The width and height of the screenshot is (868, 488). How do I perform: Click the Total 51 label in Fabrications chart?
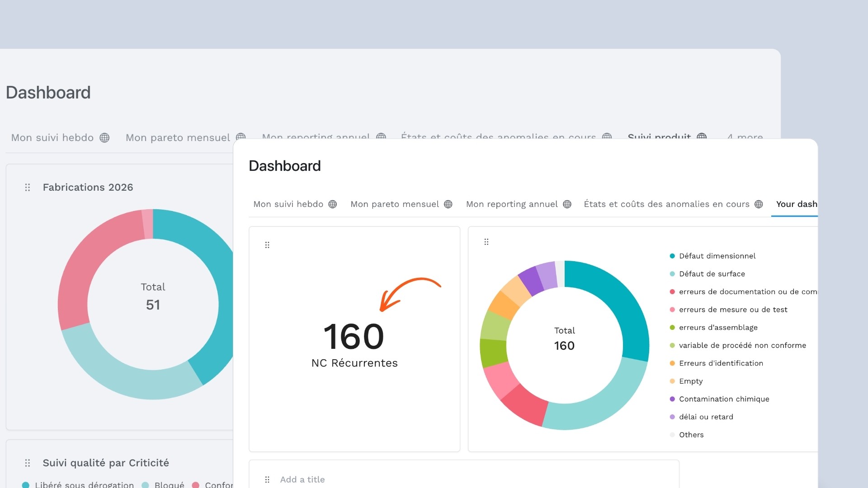pyautogui.click(x=153, y=296)
